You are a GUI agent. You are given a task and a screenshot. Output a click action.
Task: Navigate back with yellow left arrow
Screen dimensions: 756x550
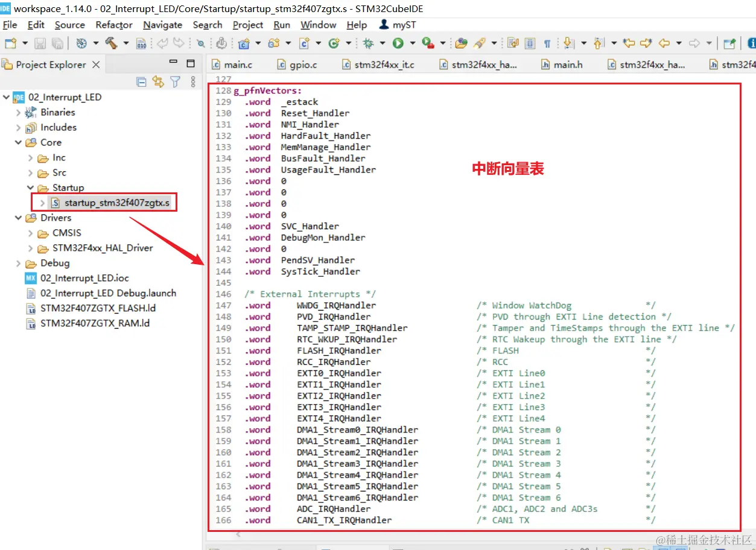tap(664, 43)
